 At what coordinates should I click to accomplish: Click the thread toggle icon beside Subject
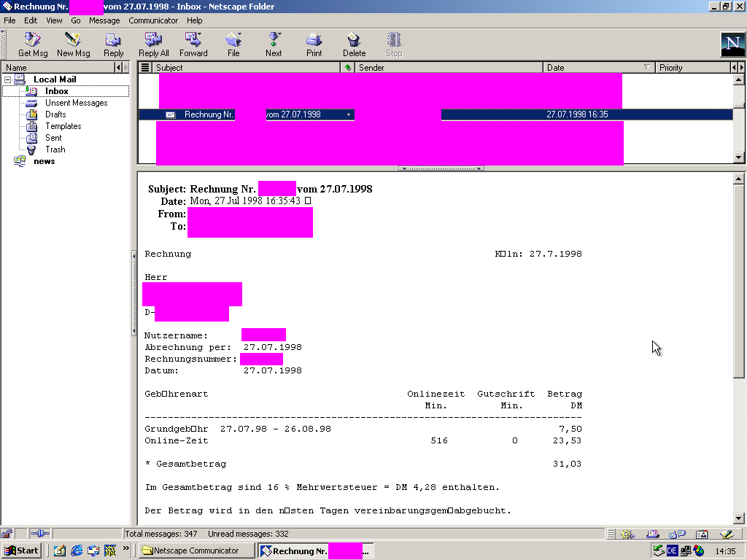pos(145,68)
